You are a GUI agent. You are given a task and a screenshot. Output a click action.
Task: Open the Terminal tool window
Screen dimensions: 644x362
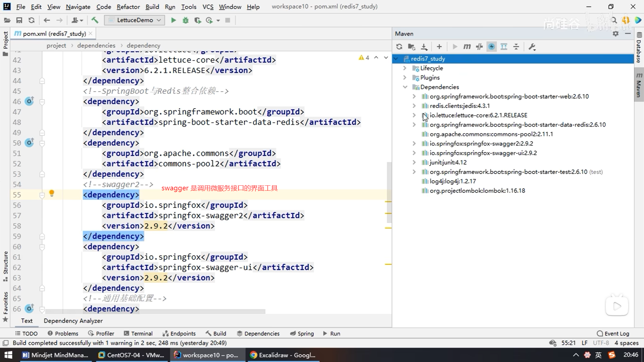[138, 334]
